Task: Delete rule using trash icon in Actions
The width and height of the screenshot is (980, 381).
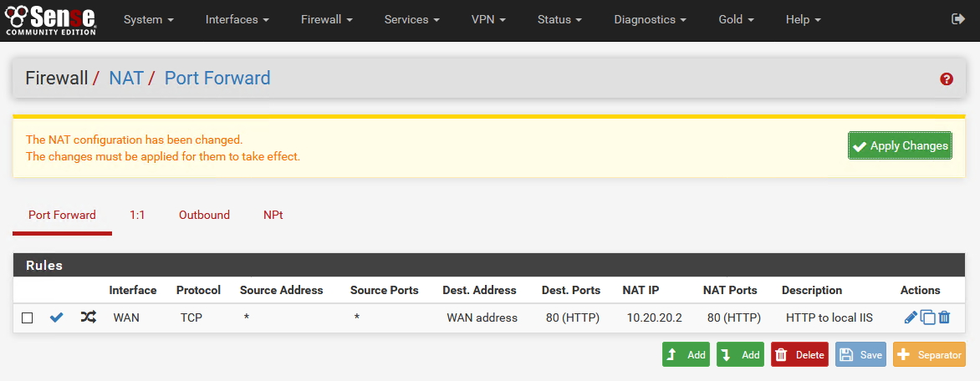Action: pyautogui.click(x=944, y=317)
